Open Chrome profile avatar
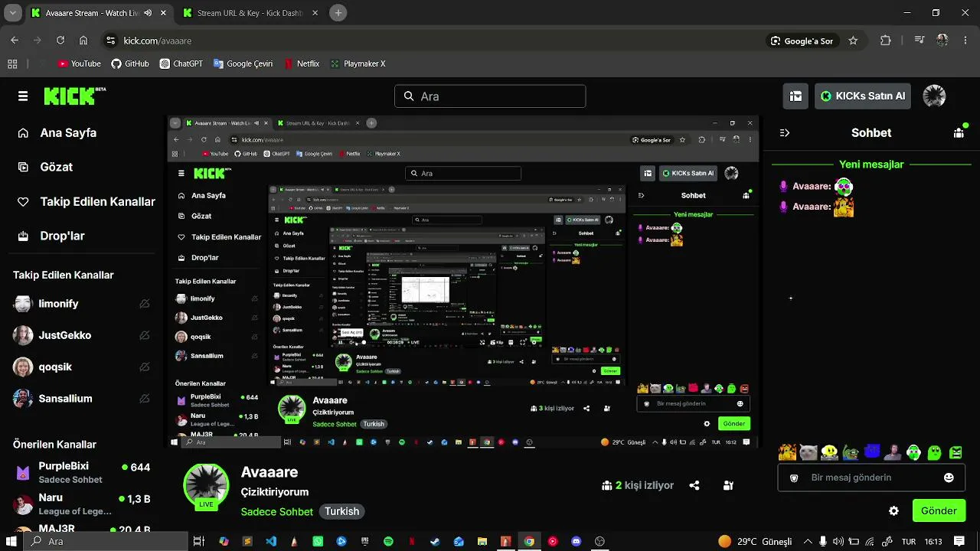Viewport: 980px width, 551px height. 942,41
